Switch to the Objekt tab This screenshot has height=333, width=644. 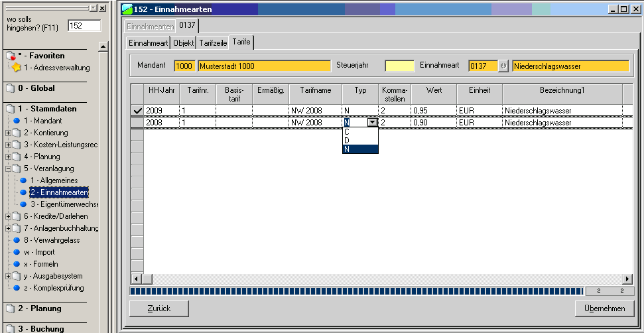pyautogui.click(x=184, y=42)
